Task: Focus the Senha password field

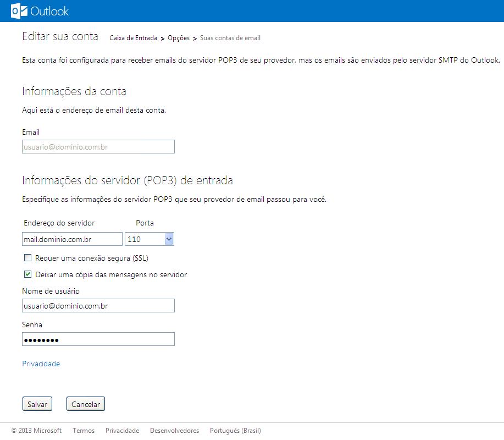Action: click(x=98, y=339)
